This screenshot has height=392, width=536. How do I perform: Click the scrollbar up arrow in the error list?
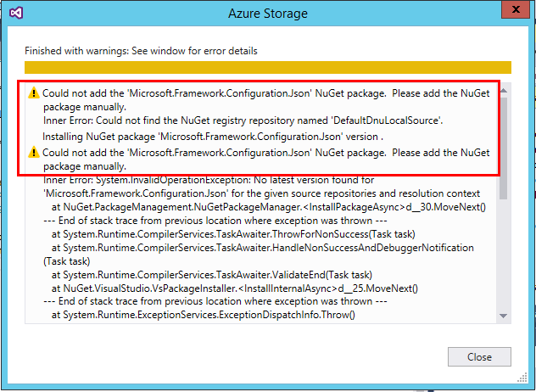pos(503,91)
